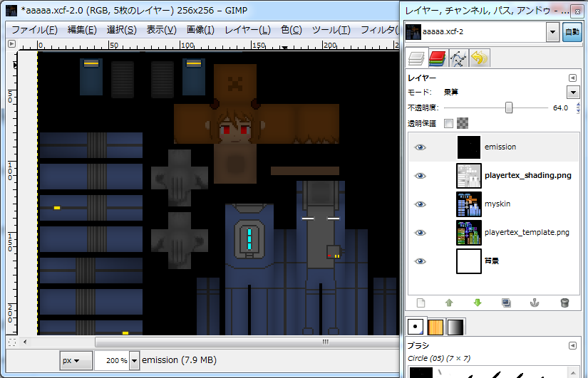Image resolution: width=588 pixels, height=378 pixels.
Task: Open the px units dropdown
Action: tap(76, 360)
